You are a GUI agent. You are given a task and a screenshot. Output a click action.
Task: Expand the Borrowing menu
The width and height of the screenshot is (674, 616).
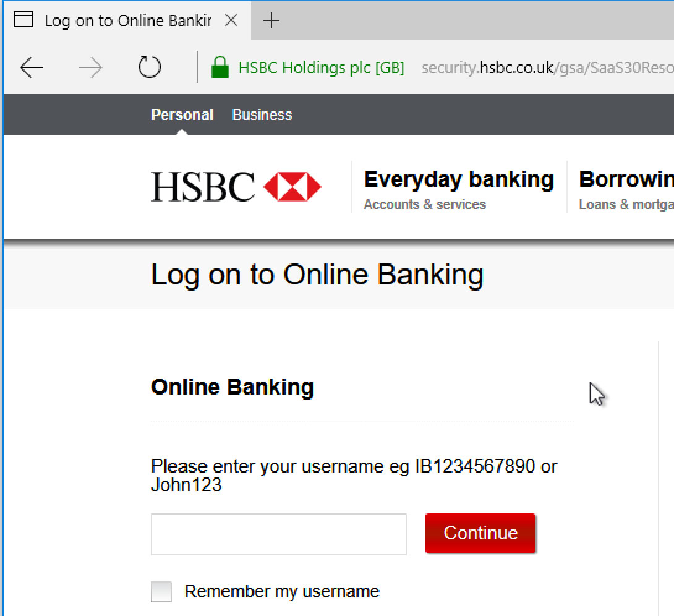[626, 179]
